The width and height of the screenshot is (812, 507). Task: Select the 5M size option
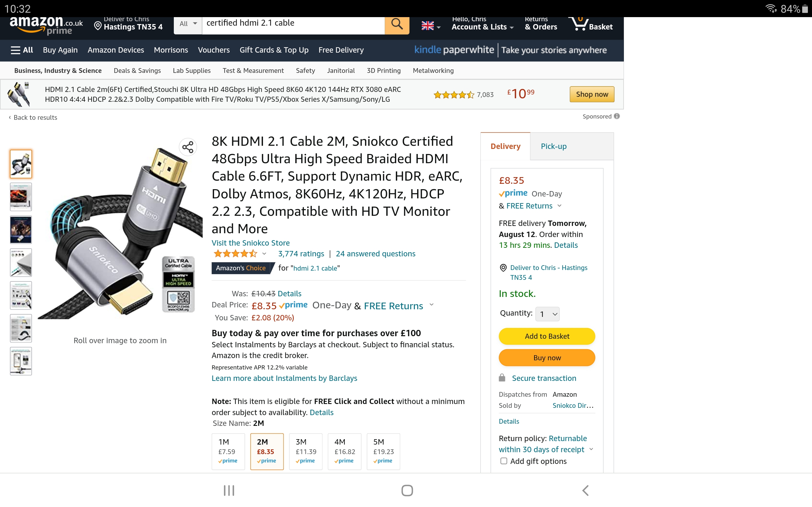[383, 451]
